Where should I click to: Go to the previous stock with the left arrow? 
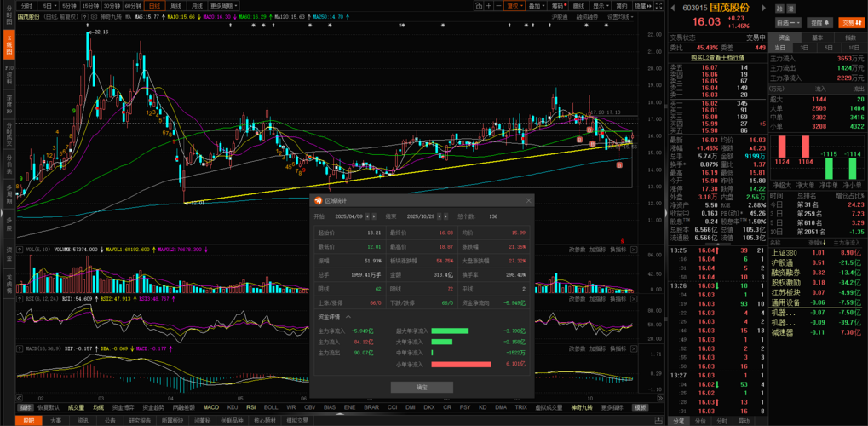(x=674, y=9)
